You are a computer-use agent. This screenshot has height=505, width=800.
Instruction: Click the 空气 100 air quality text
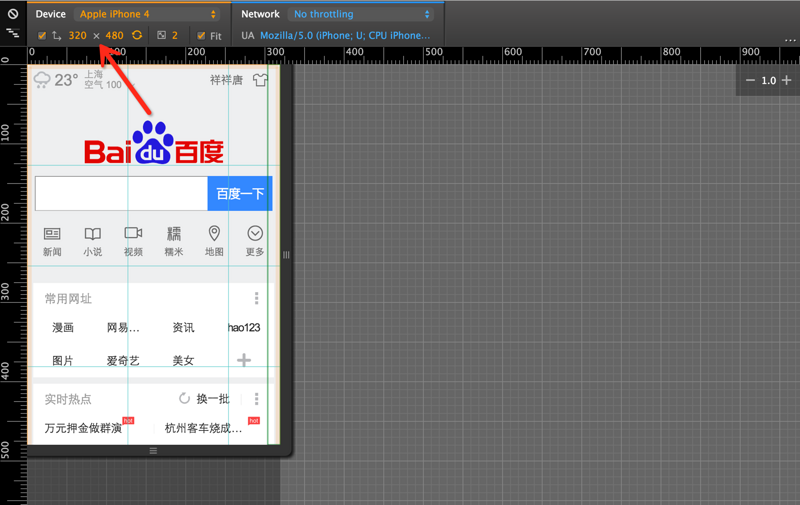[103, 85]
